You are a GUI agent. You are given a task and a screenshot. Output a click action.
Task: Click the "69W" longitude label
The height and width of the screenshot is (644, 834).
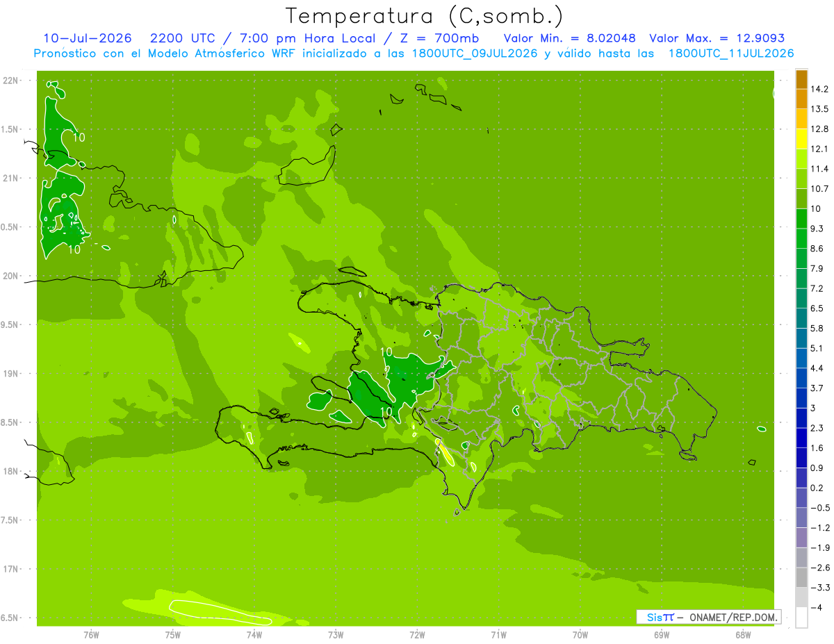[662, 635]
